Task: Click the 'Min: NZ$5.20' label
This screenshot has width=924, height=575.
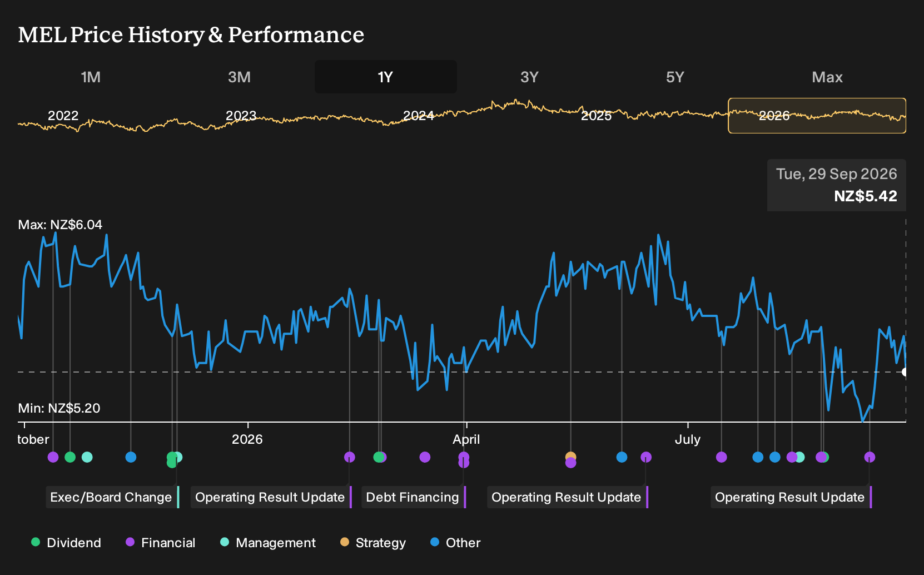Action: point(59,408)
